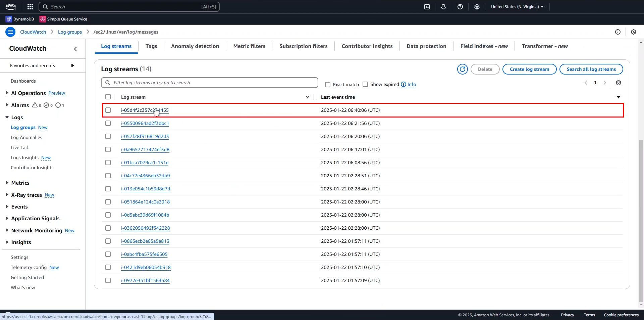Open the help question mark menu
This screenshot has height=320, width=644.
[x=460, y=7]
